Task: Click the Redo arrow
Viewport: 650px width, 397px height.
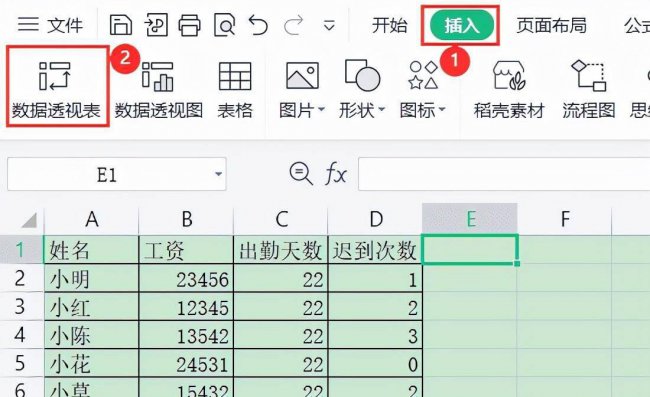Action: point(293,25)
